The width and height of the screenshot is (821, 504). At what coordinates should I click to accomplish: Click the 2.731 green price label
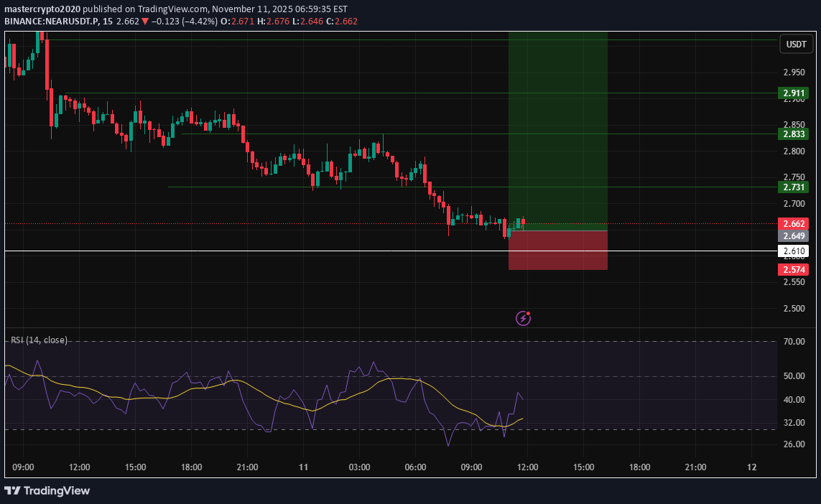pos(793,187)
